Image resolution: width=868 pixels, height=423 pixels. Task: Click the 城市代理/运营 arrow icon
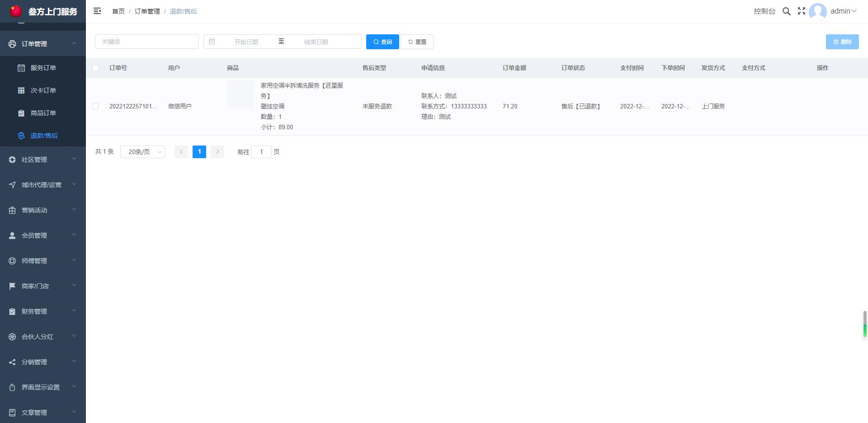click(12, 185)
